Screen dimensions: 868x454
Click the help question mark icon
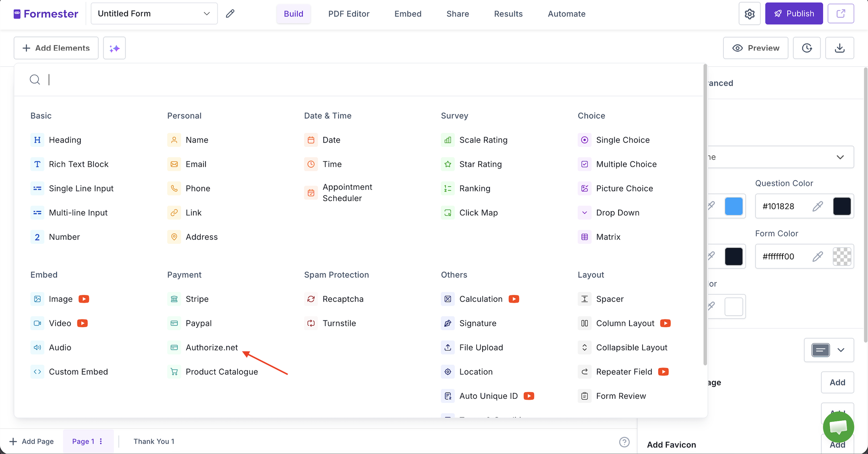624,442
